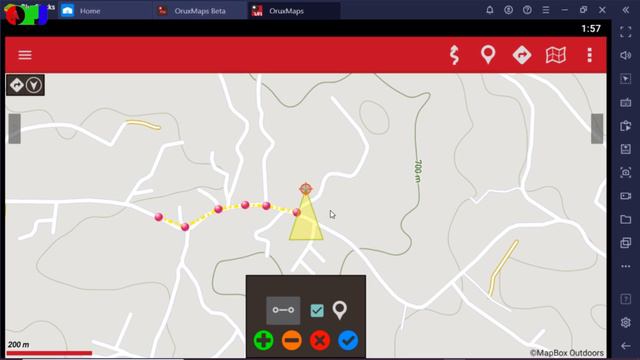Image resolution: width=640 pixels, height=360 pixels.
Task: Confirm route with blue checkmark
Action: [348, 340]
